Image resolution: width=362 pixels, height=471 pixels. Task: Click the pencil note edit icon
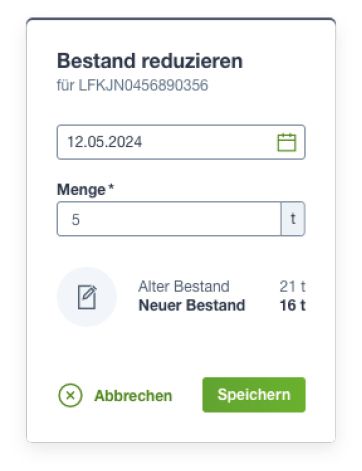coord(87,297)
